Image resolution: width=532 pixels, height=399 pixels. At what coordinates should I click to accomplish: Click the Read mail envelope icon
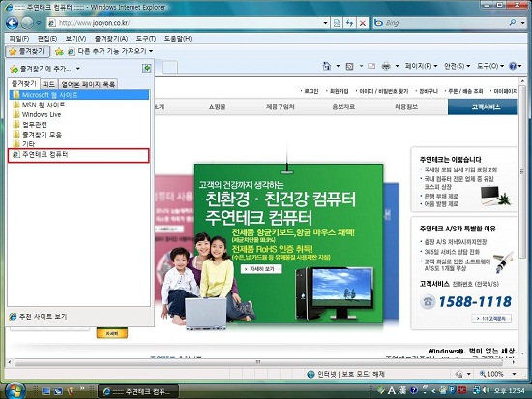(x=371, y=66)
